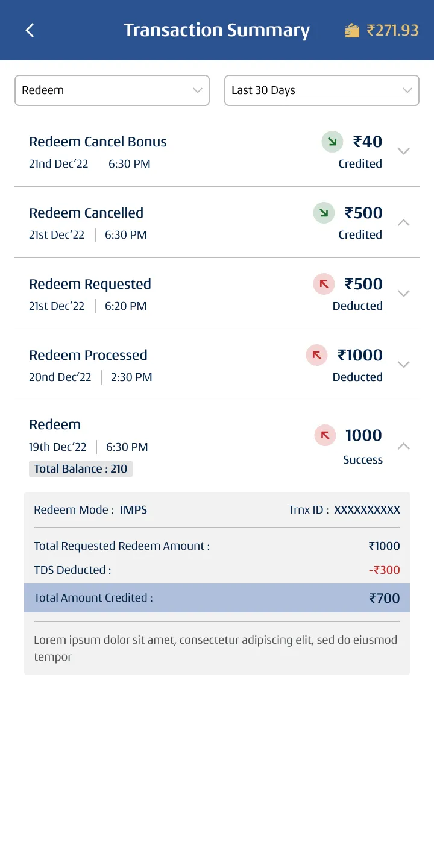Open the Redeem transaction type dropdown
This screenshot has width=434, height=868.
[x=112, y=90]
